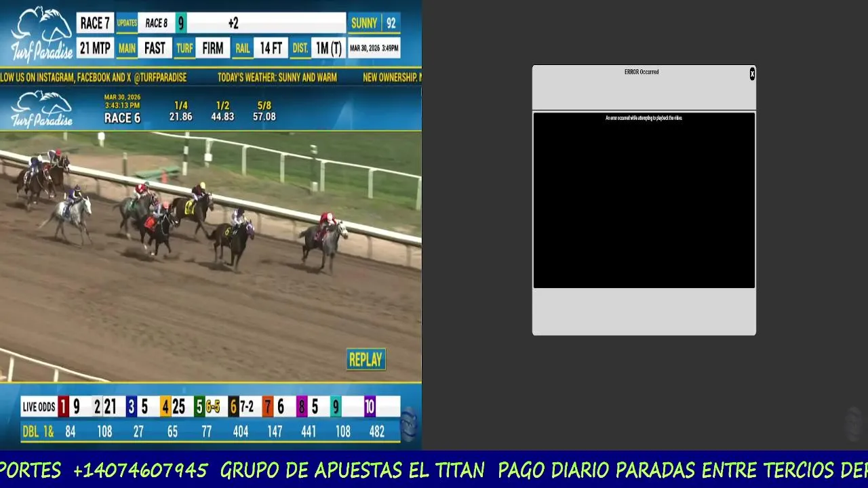
Task: Click the double payout 65
Action: tap(172, 432)
